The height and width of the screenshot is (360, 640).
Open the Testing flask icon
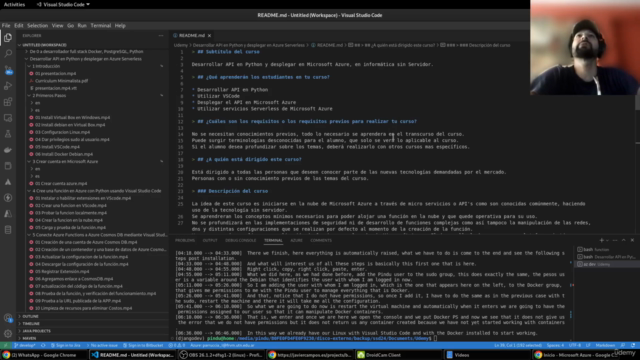pyautogui.click(x=8, y=134)
